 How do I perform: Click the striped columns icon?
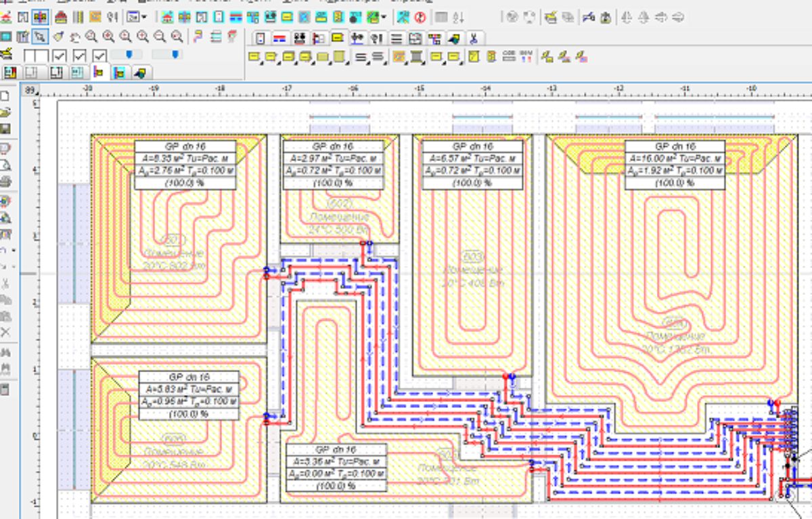(78, 17)
